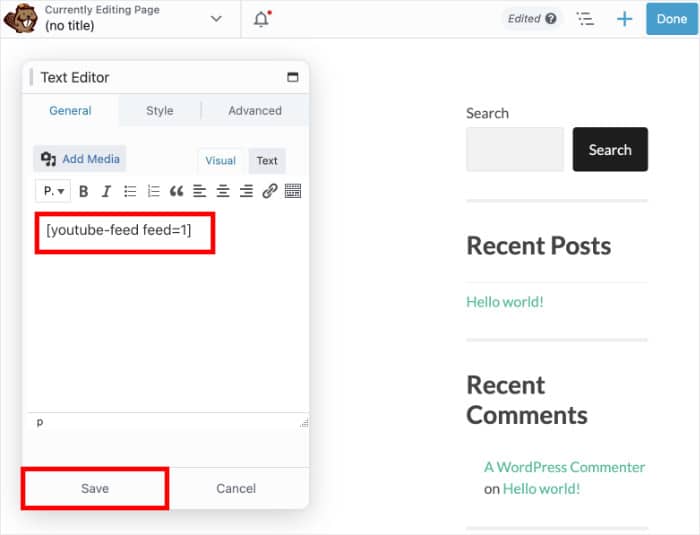Save the Text Editor settings
The height and width of the screenshot is (535, 700).
coord(95,489)
